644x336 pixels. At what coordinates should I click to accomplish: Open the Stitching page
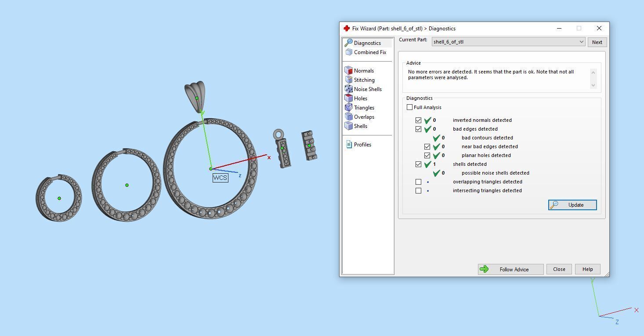point(364,80)
